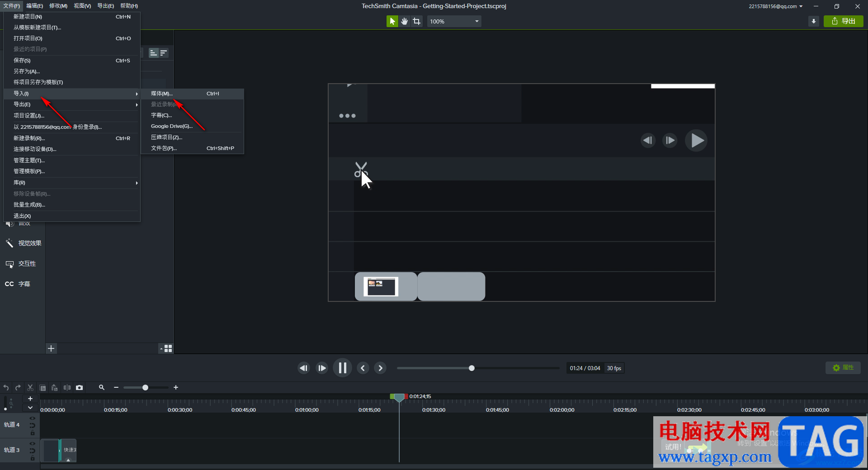Click the playback progress slider handle
Image resolution: width=868 pixels, height=470 pixels.
(x=472, y=368)
